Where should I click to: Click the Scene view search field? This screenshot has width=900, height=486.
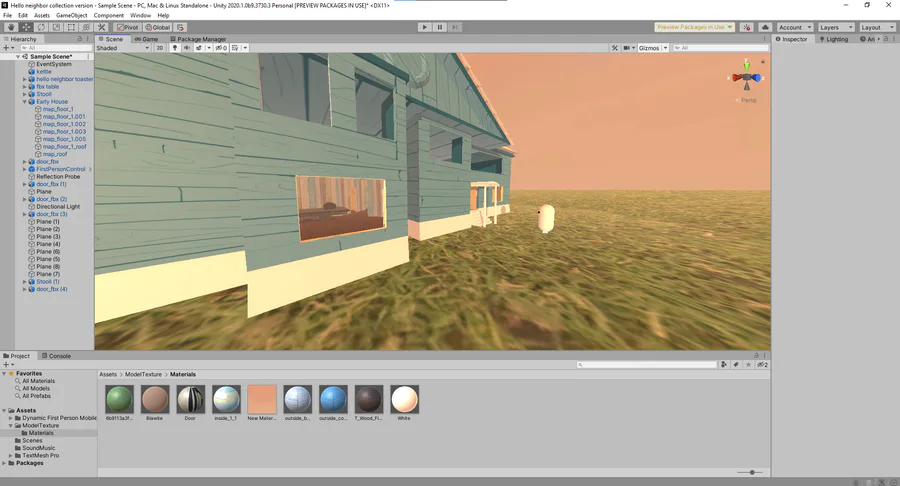pyautogui.click(x=720, y=48)
